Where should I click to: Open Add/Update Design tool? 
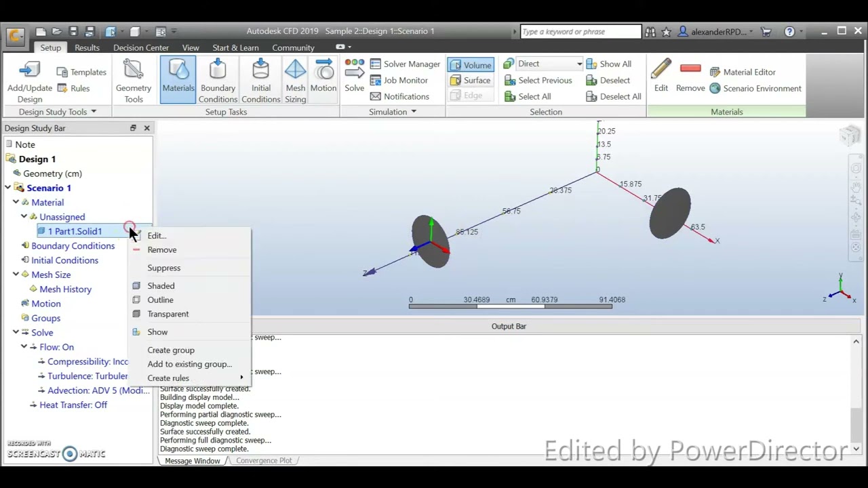click(29, 81)
